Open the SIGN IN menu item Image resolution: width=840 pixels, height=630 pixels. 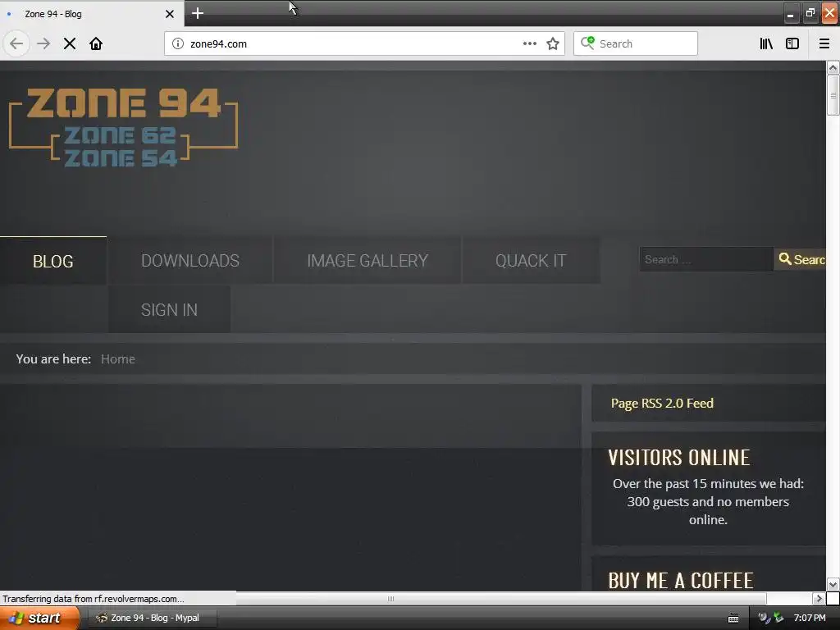tap(169, 309)
